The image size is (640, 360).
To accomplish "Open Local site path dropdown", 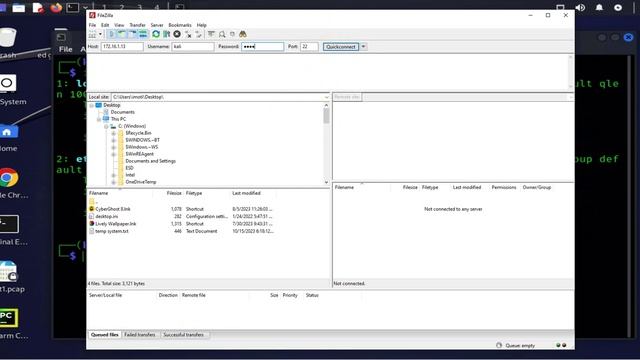I will click(326, 97).
